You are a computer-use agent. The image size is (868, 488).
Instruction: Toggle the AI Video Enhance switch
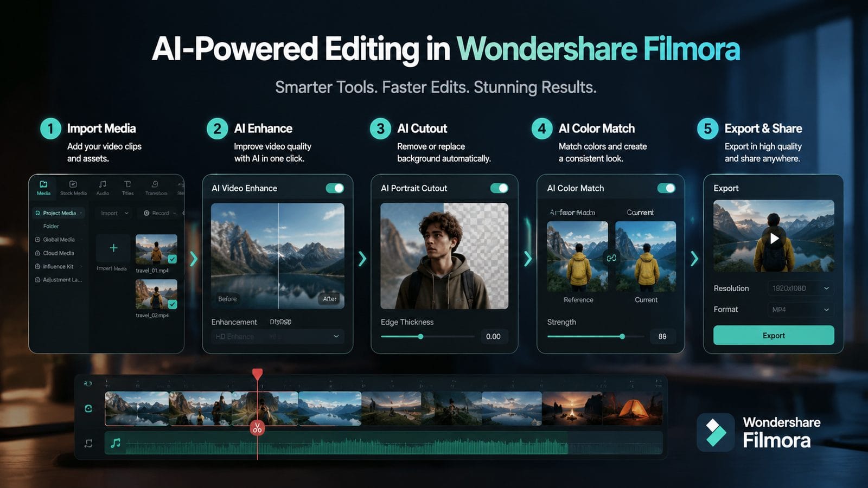pos(335,188)
